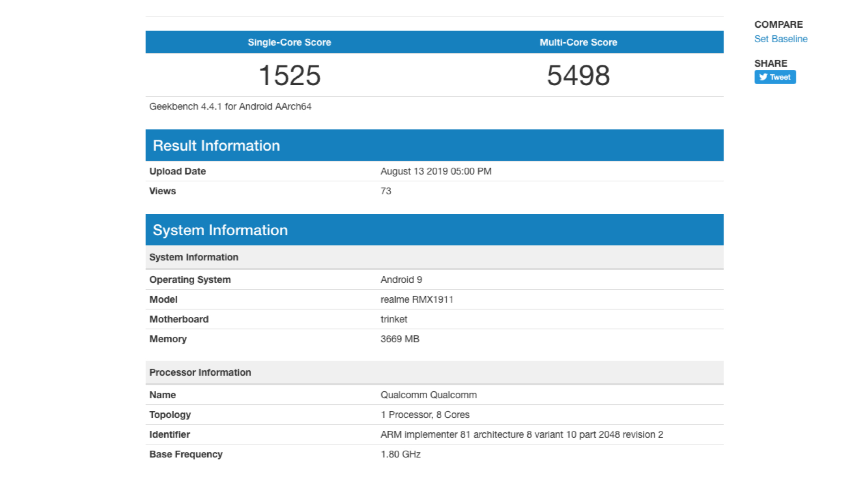Click the Multi-Core Score header

point(578,42)
